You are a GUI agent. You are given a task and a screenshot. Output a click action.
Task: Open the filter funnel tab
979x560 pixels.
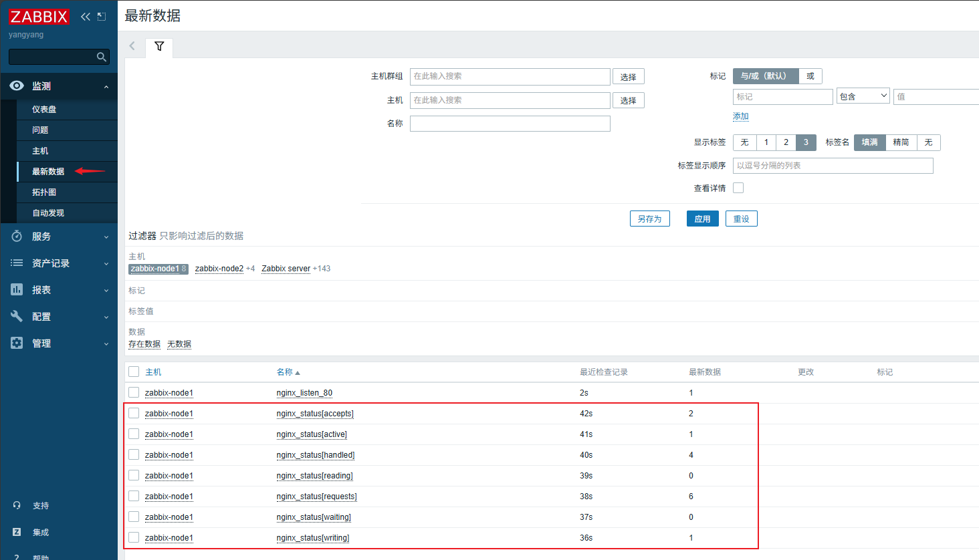coord(159,47)
